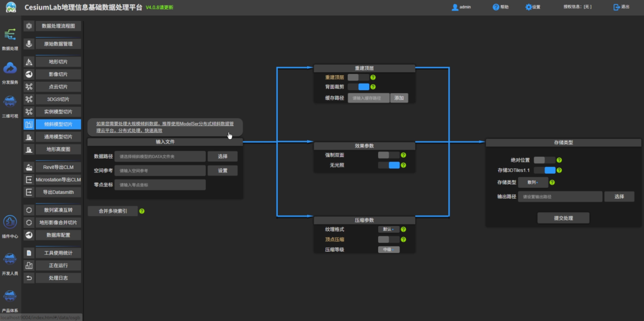Click the 输出路径 input field

click(560, 196)
